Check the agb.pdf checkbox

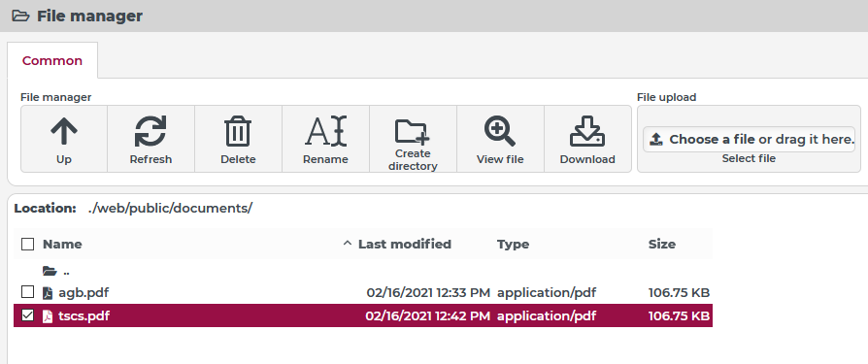coord(28,291)
